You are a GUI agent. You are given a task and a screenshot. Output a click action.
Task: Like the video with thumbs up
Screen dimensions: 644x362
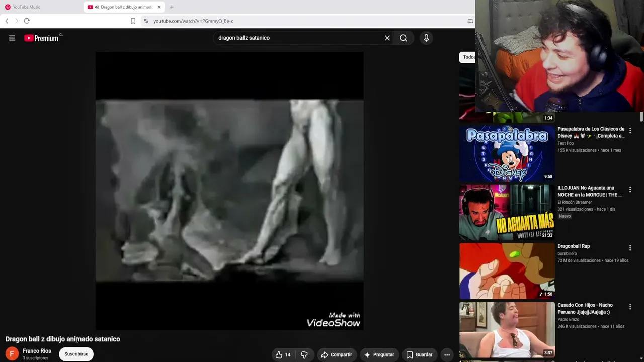[x=283, y=355]
